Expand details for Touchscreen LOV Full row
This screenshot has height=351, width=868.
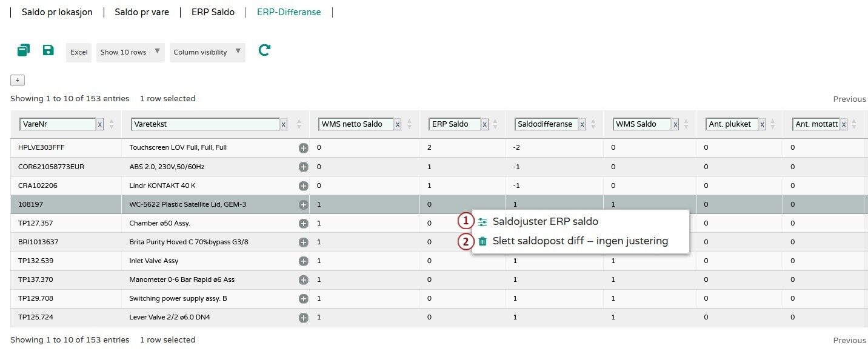click(x=303, y=148)
